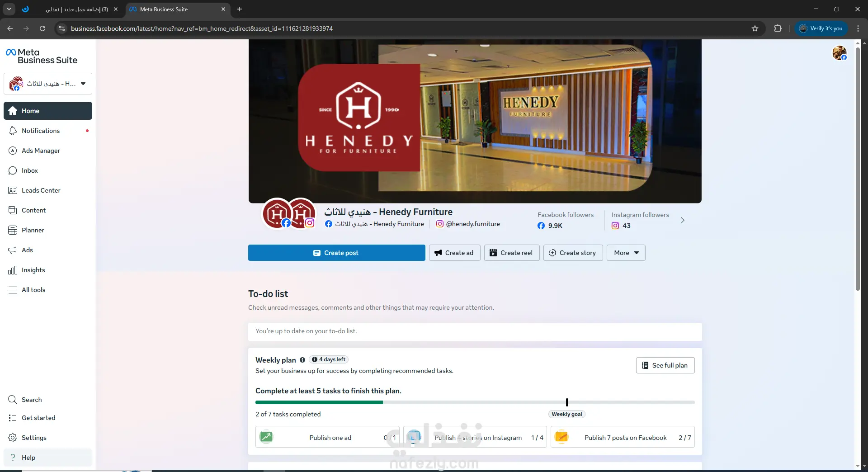Screen dimensions: 868x472
Task: Click the Content pages icon
Action: tap(13, 210)
